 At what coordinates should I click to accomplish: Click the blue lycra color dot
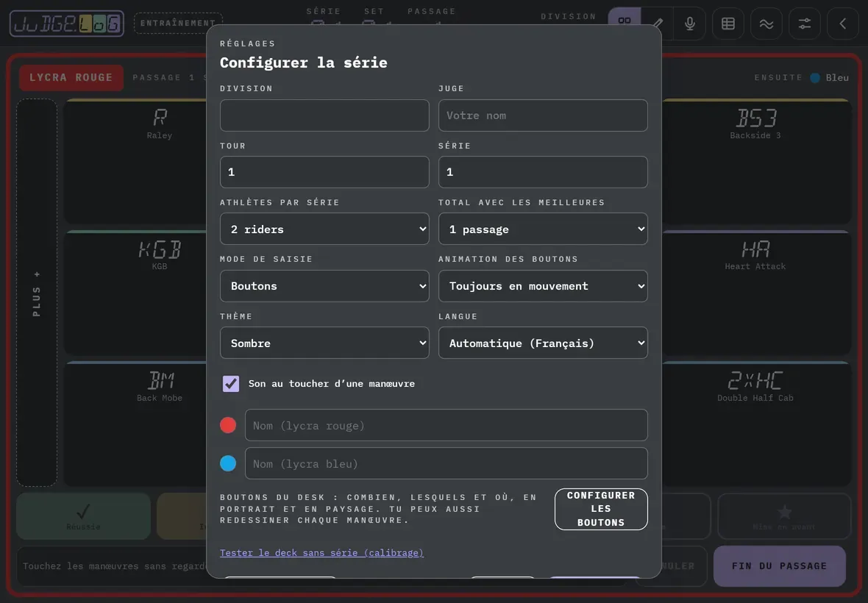(x=228, y=463)
